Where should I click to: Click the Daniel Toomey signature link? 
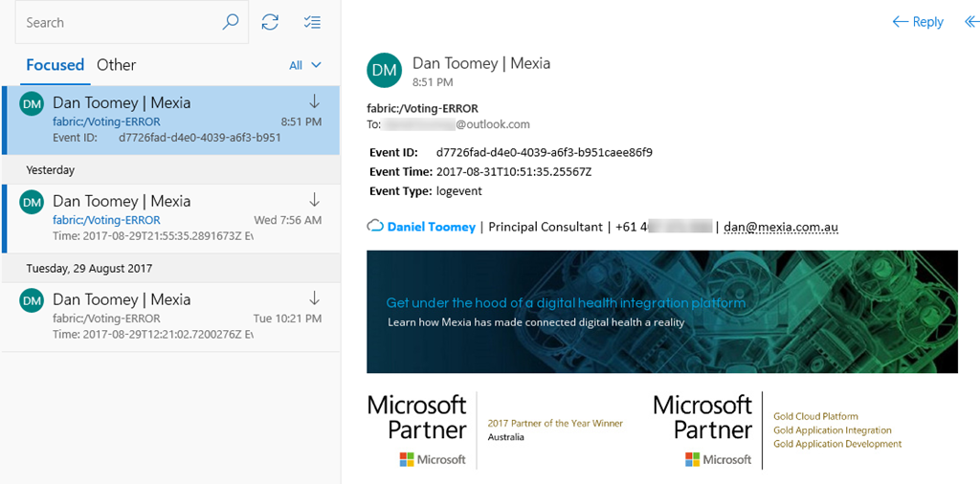(x=431, y=227)
